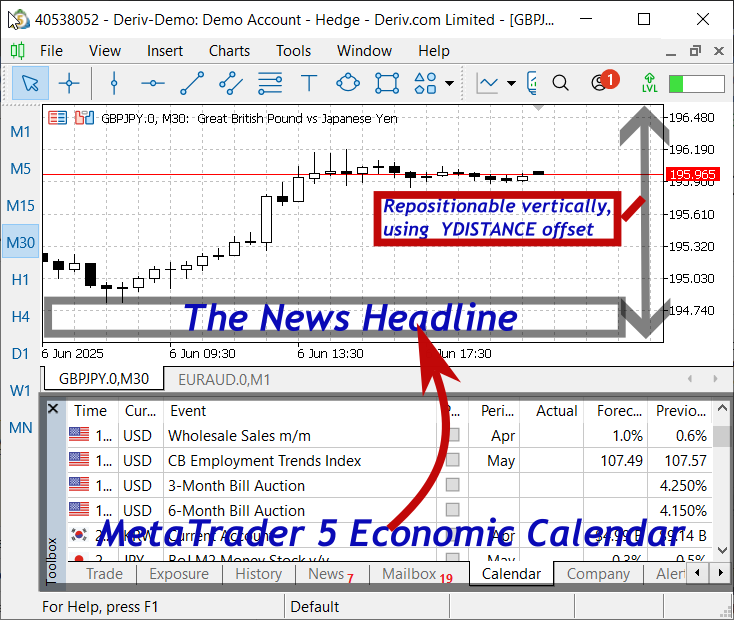Click the Default profile status bar entry
The height and width of the screenshot is (620, 734).
click(315, 607)
